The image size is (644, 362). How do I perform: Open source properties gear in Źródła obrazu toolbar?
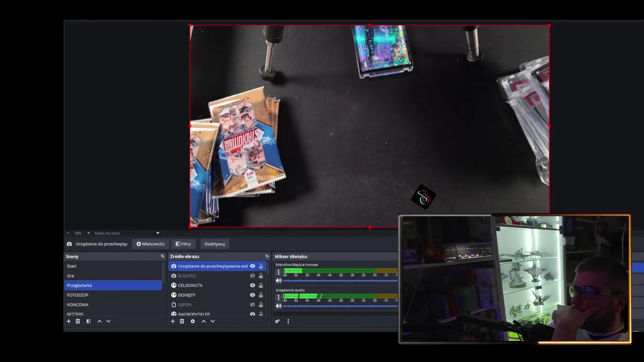point(192,321)
